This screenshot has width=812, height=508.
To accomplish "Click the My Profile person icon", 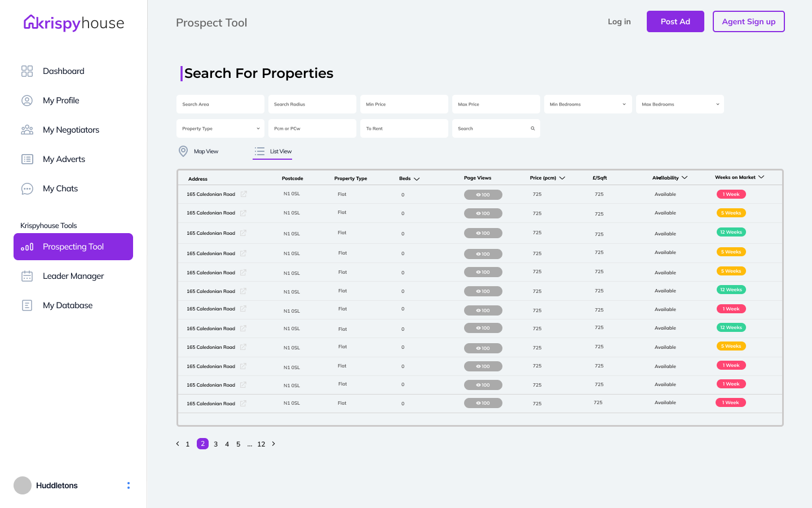I will point(27,100).
